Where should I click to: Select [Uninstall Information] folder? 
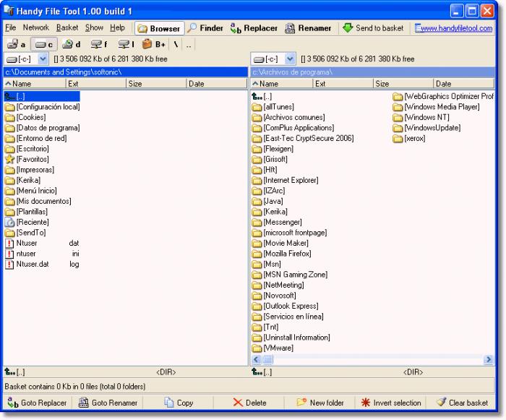tap(291, 338)
